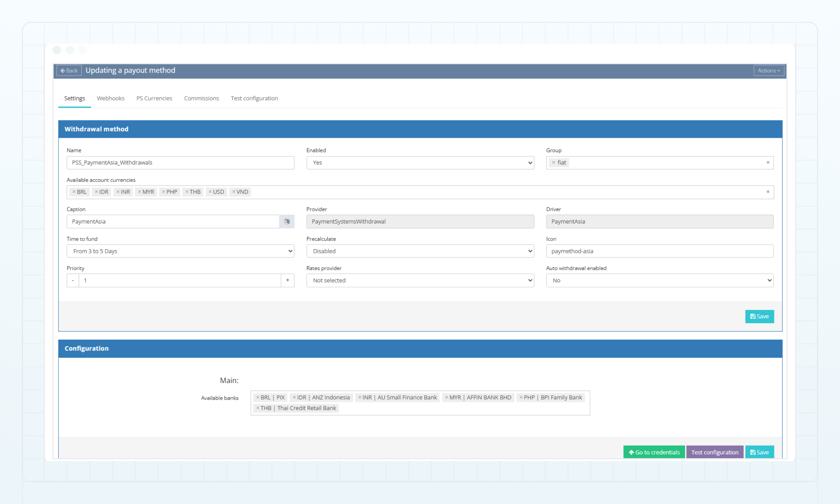Switch to the Webhooks tab
The height and width of the screenshot is (504, 840).
(x=110, y=98)
